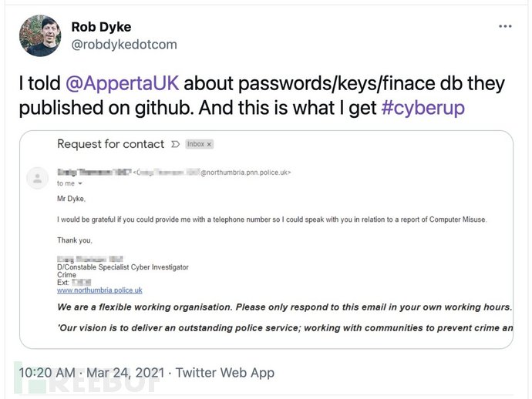
Task: Click the www.northumbria.police.uk link
Action: (99, 290)
